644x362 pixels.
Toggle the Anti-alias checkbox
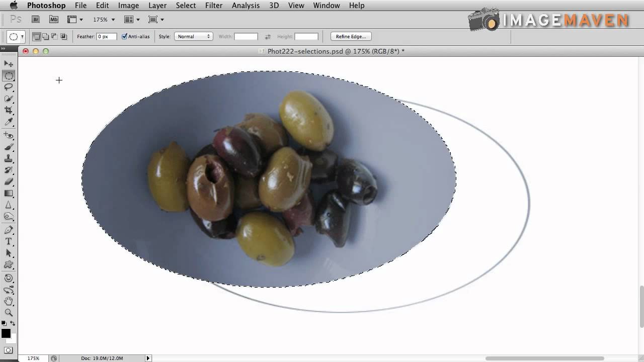124,37
